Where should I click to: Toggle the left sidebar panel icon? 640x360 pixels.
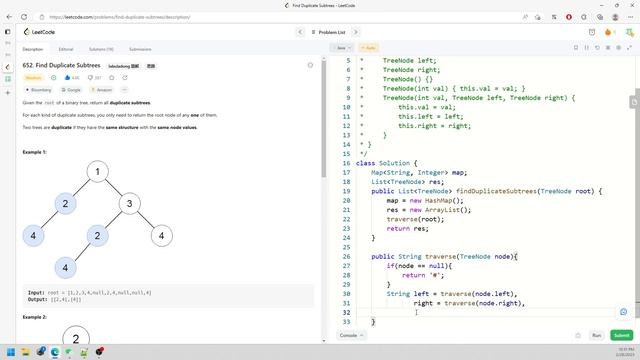pyautogui.click(x=8, y=31)
